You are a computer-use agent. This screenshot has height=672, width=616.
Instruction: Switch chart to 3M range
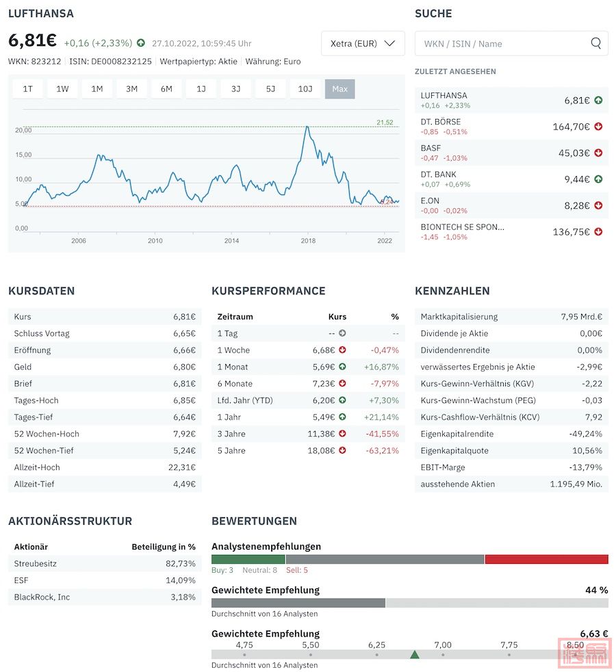pyautogui.click(x=131, y=89)
